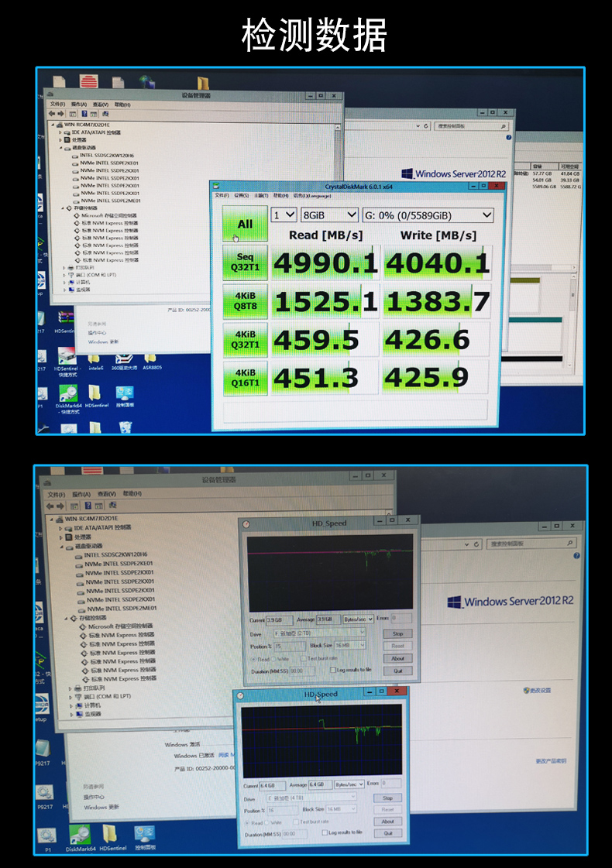The height and width of the screenshot is (868, 612).
Task: Open Bytes/sec dropdown in 4 TB HD_Speed window
Action: (349, 784)
